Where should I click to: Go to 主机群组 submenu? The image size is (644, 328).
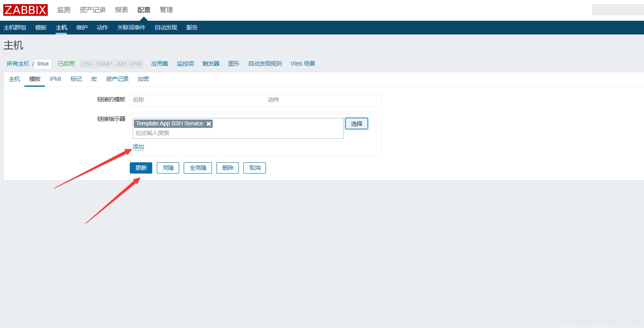pyautogui.click(x=15, y=27)
